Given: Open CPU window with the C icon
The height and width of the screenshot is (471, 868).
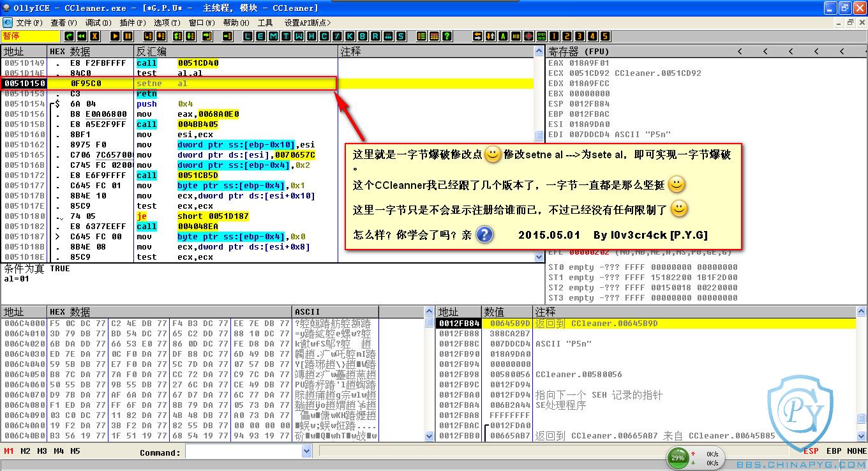Looking at the screenshot, I should click(324, 36).
